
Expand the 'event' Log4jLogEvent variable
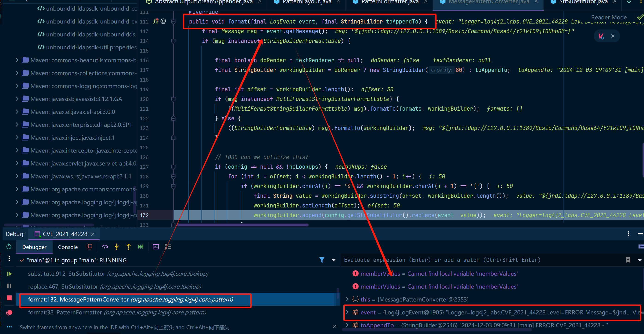coord(347,312)
